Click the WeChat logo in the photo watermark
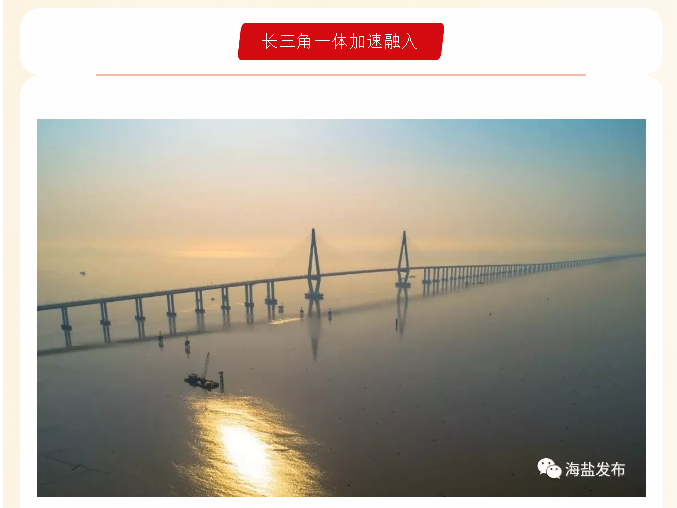 [549, 468]
